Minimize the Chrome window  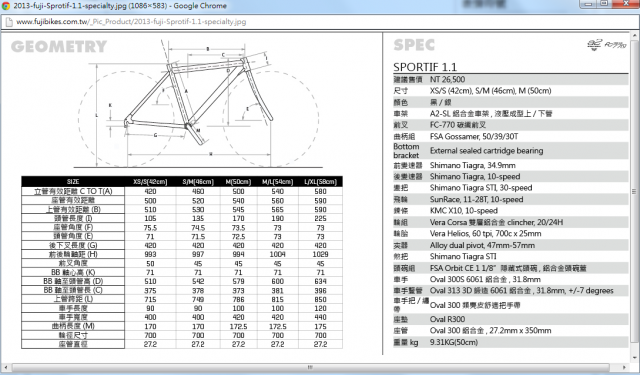(x=588, y=4)
